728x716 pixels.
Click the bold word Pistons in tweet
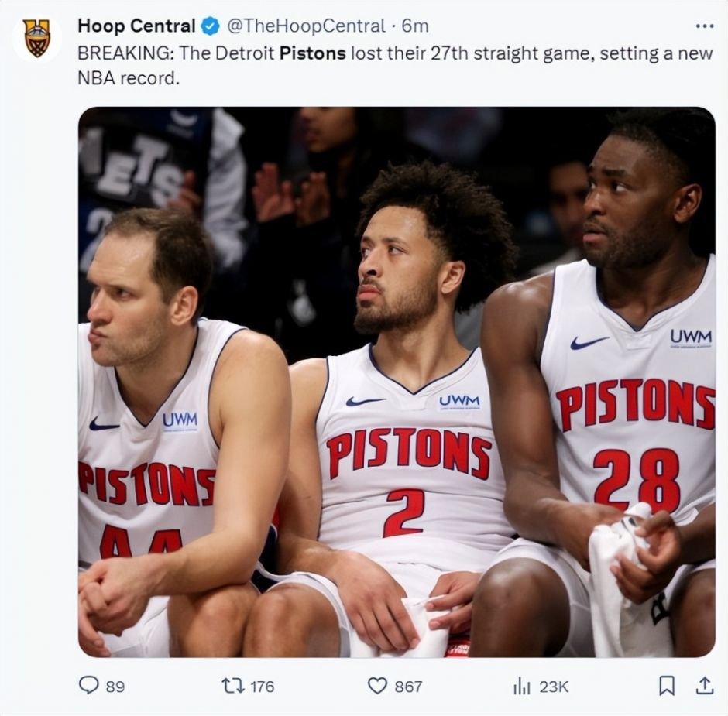click(x=312, y=55)
